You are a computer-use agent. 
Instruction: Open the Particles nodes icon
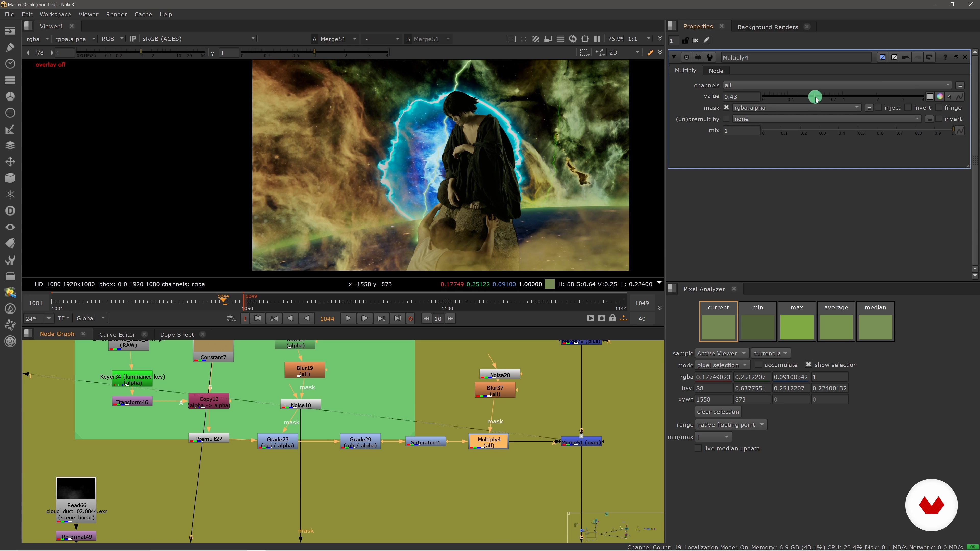point(10,194)
